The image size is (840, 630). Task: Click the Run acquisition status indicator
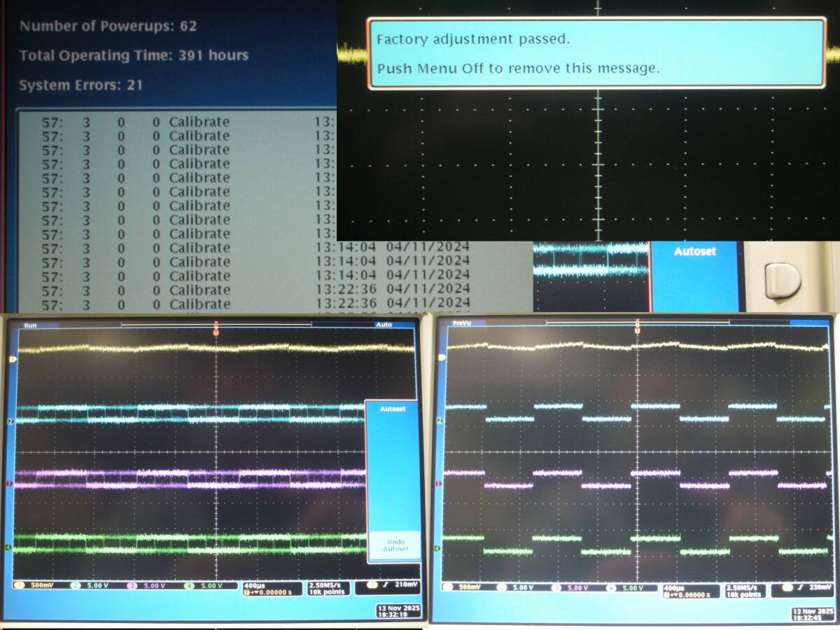[x=30, y=325]
